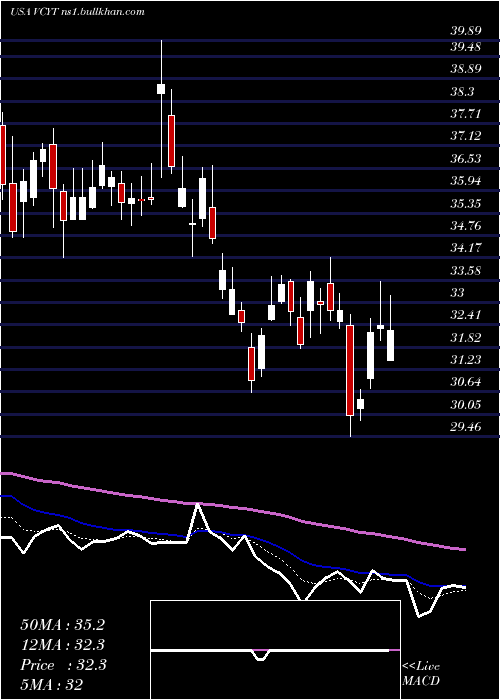Click the 29.46 price axis label
The width and height of the screenshot is (500, 700).
465,427
